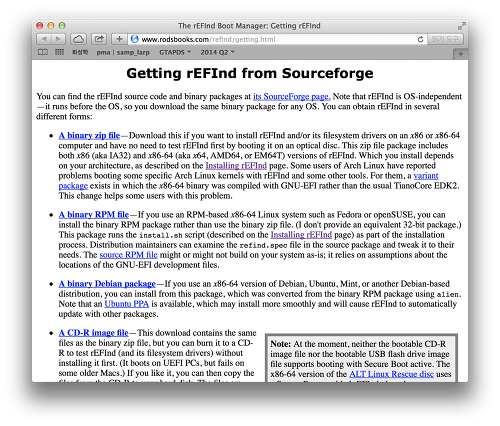The height and width of the screenshot is (426, 500).
Task: Open Installing rEFInd link in zip file paragraph
Action: [236, 165]
